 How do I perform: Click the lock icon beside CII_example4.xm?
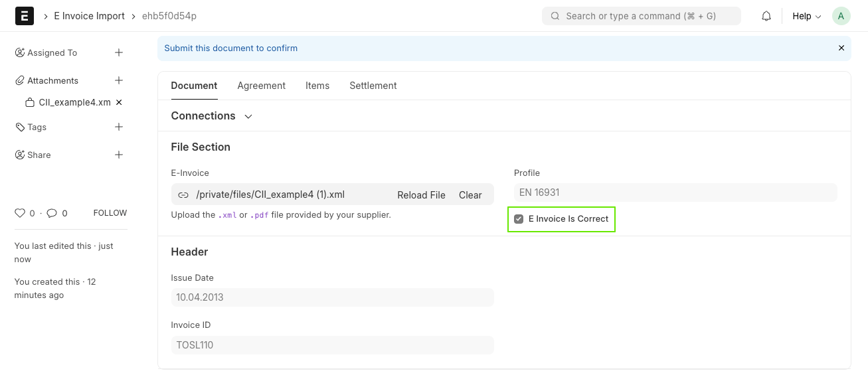tap(29, 103)
